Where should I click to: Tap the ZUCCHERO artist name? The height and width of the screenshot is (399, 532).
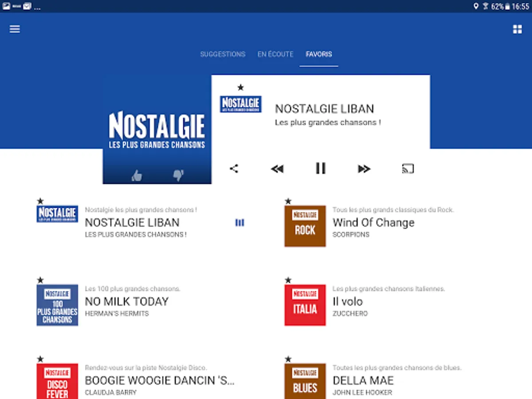350,313
